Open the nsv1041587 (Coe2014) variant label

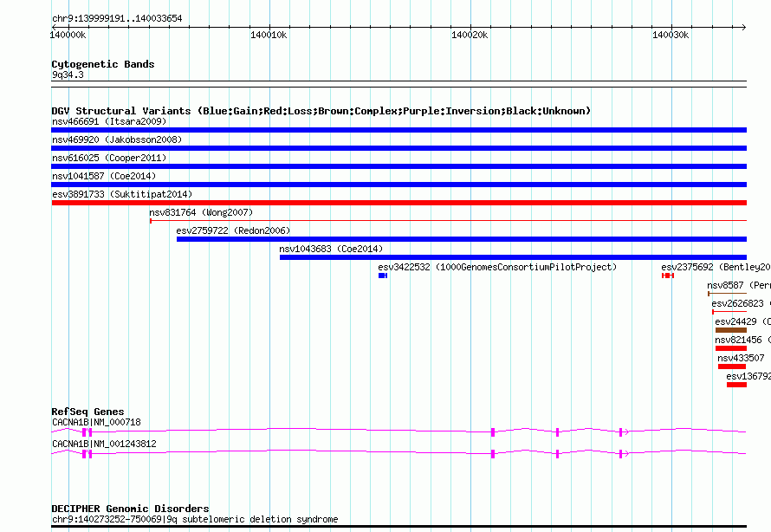pos(104,176)
